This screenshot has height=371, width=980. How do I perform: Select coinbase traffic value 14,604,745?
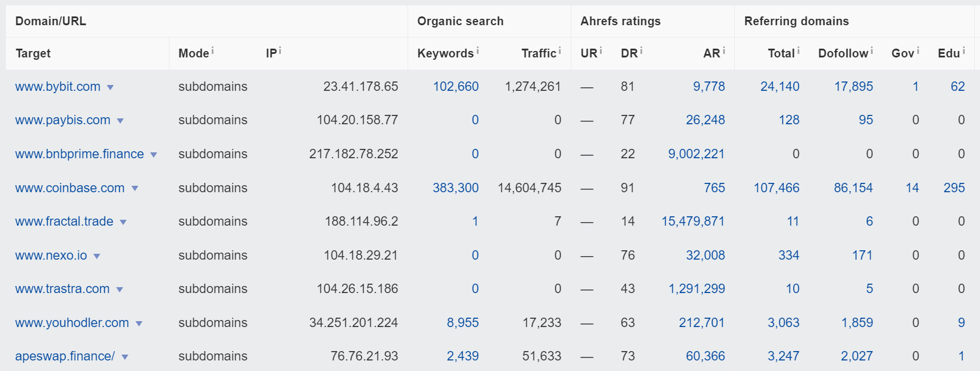pyautogui.click(x=530, y=188)
